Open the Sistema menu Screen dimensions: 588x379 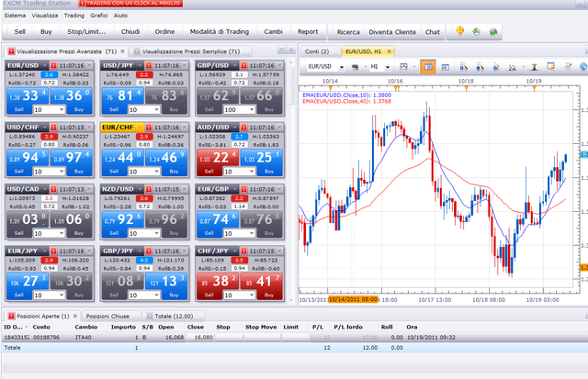click(15, 16)
